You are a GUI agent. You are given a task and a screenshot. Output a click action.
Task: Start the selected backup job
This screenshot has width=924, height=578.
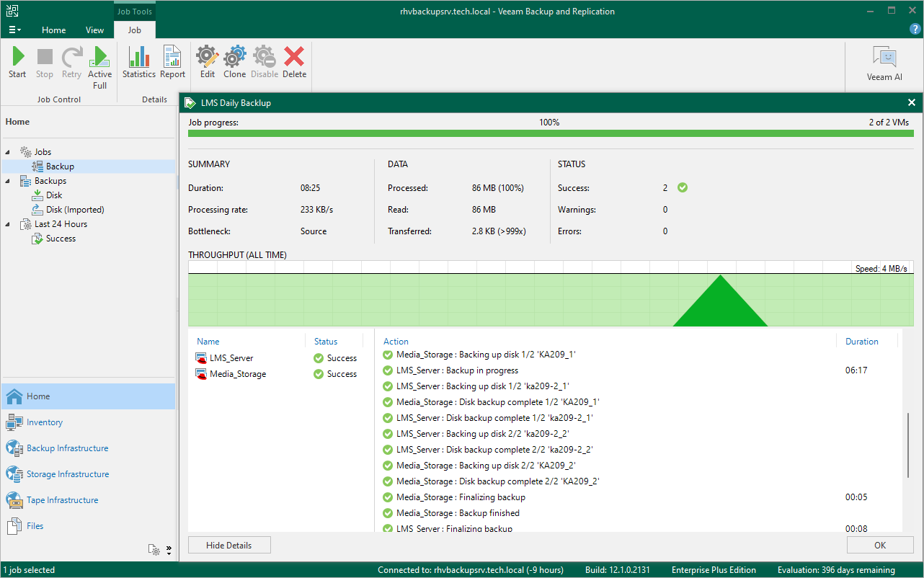(17, 63)
